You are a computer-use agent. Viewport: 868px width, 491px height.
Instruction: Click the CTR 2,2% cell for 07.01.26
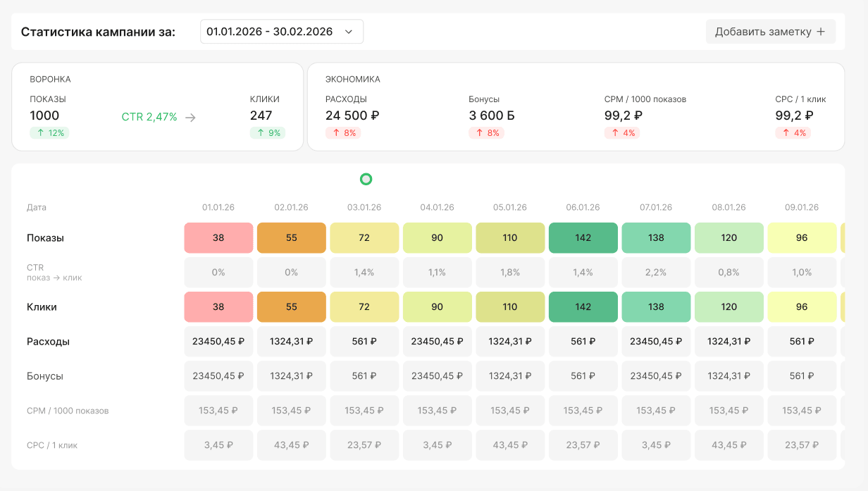[656, 272]
